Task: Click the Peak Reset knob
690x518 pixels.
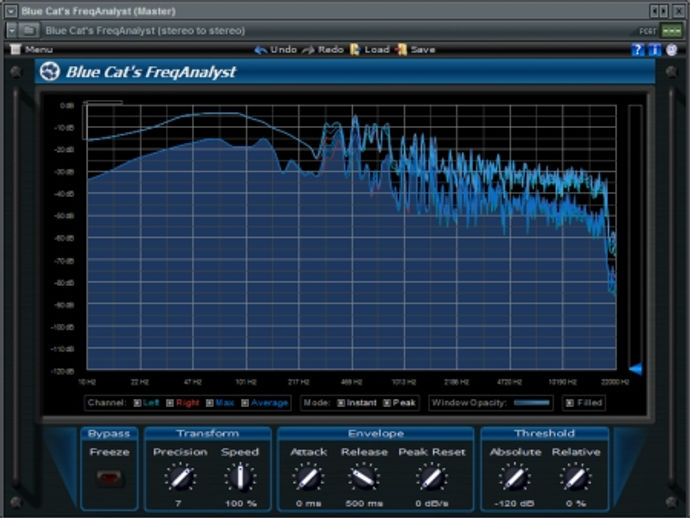Action: click(x=432, y=478)
